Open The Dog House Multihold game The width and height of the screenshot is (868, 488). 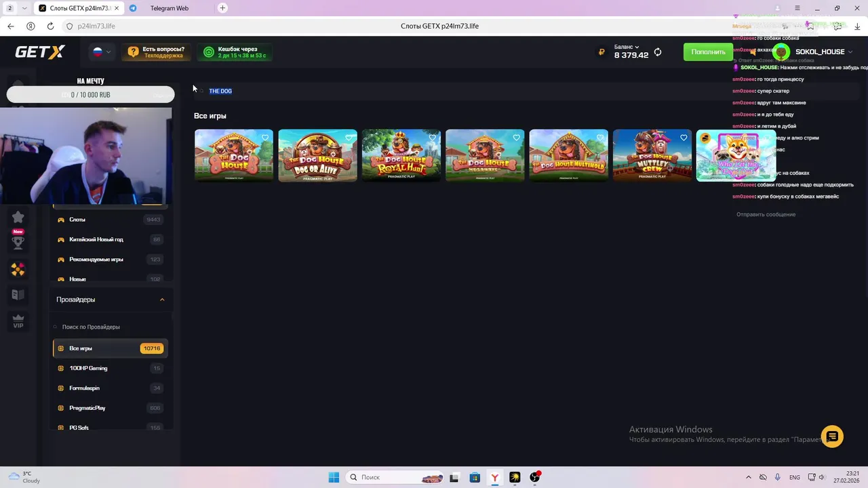568,155
